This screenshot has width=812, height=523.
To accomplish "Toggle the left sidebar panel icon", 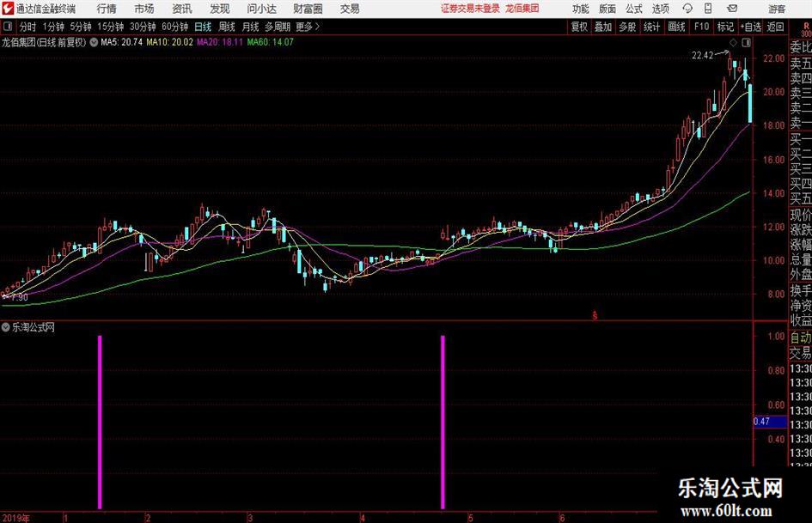I will tap(7, 27).
